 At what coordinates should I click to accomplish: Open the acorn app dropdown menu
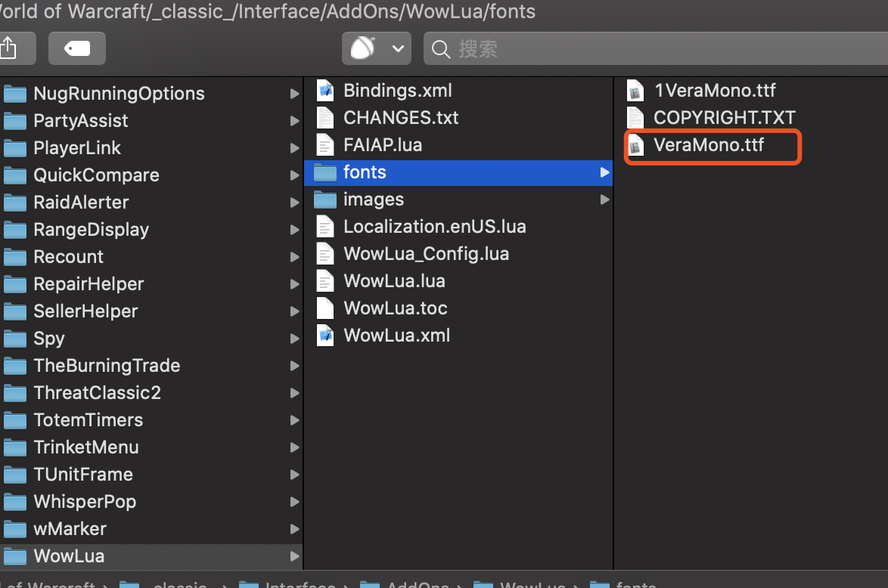[x=377, y=49]
